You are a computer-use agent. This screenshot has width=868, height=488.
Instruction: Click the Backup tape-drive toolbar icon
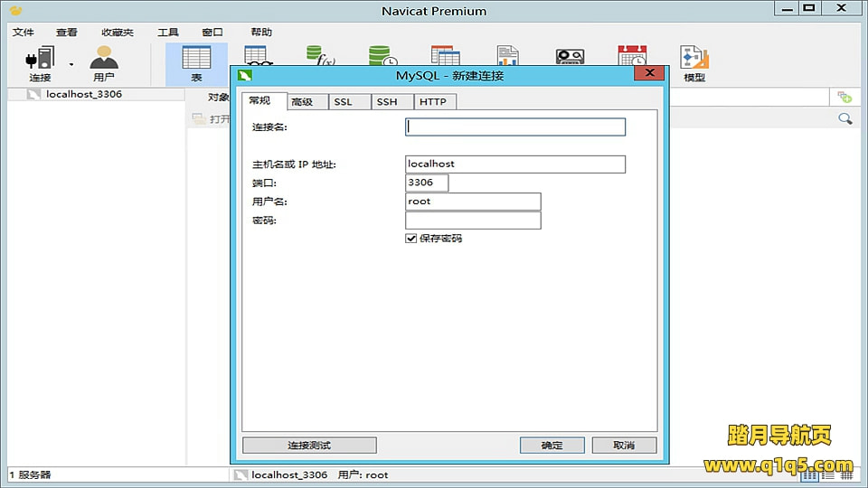[x=569, y=56]
